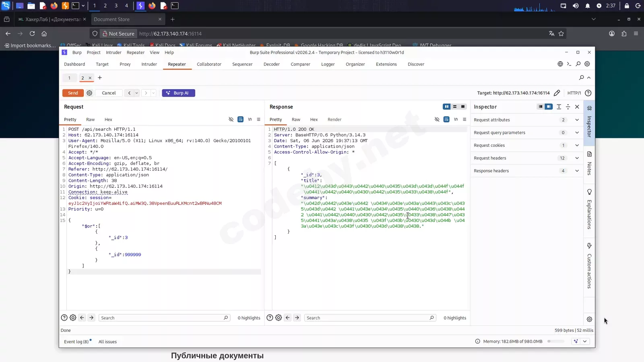
Task: Open the Proxy tool tab
Action: 125,64
